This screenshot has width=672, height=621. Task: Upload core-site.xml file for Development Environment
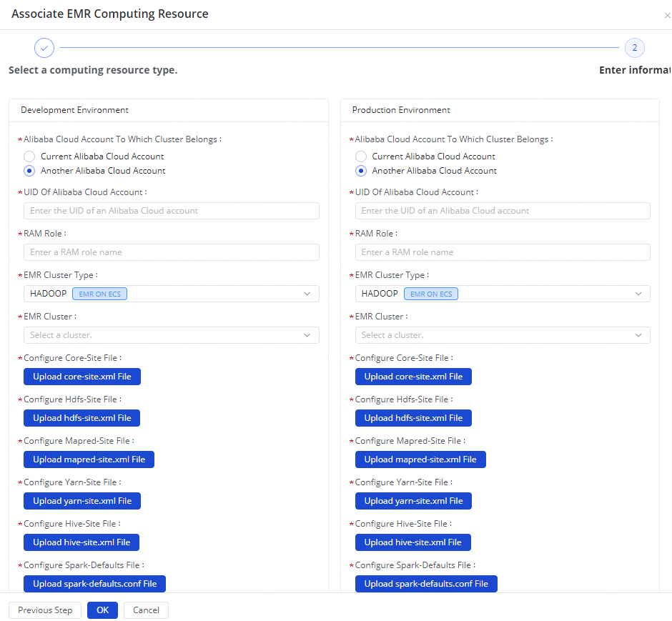click(x=82, y=377)
